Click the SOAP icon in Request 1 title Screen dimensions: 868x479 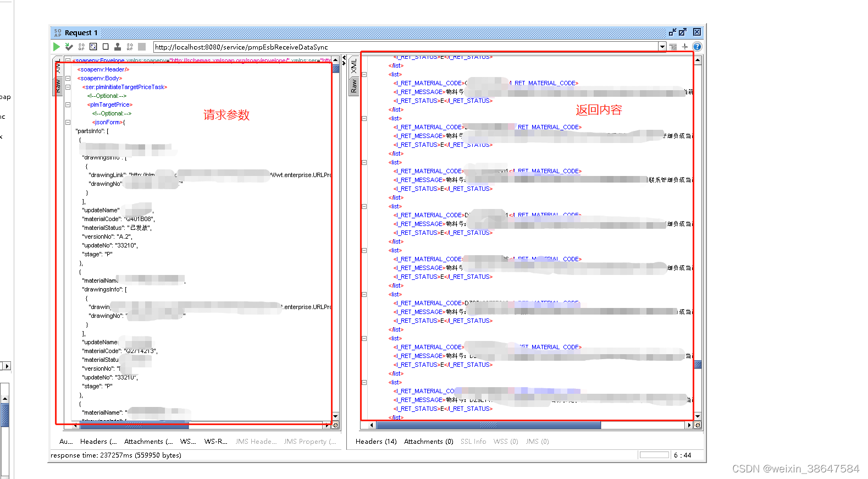tap(58, 33)
